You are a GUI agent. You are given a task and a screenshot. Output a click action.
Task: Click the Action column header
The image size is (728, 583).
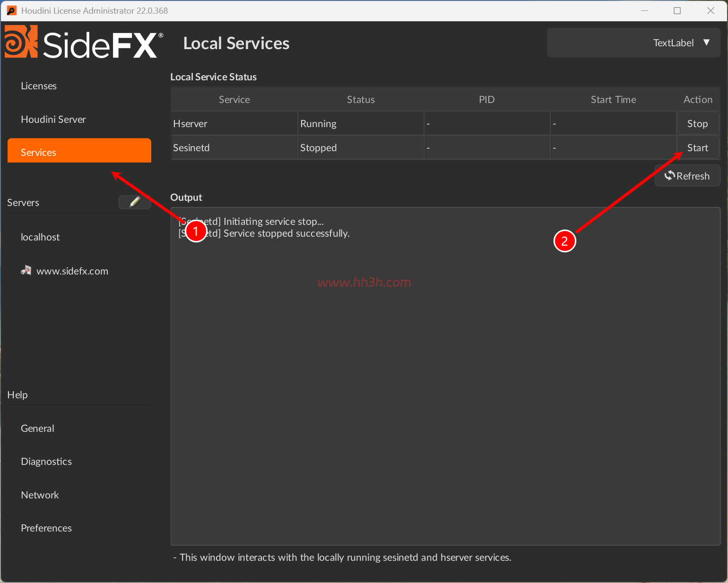(x=698, y=100)
